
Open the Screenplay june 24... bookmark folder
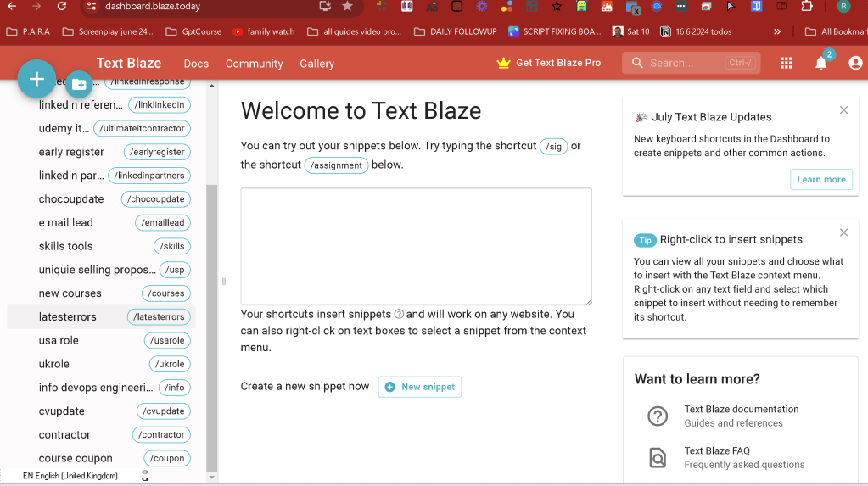(108, 31)
